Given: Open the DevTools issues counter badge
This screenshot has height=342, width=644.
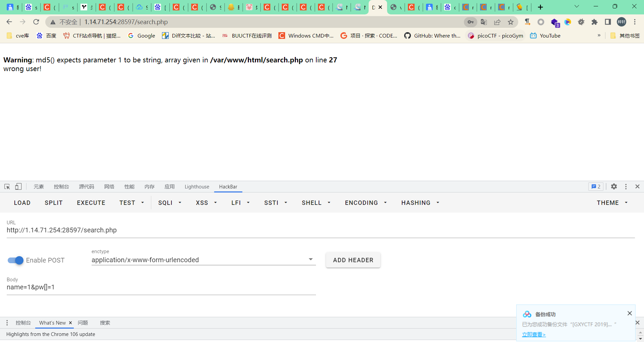Looking at the screenshot, I should (x=596, y=187).
